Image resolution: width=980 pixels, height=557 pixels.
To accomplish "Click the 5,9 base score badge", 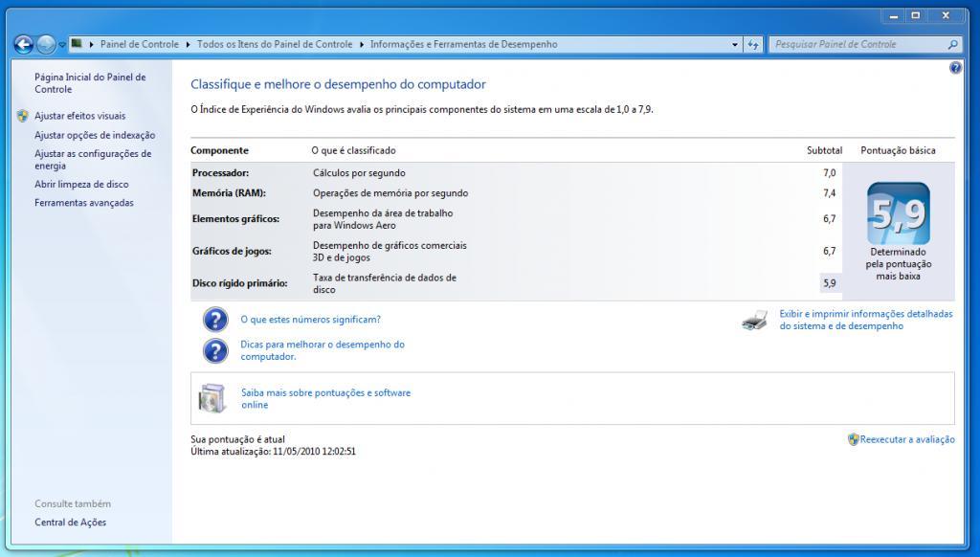I will (x=898, y=213).
